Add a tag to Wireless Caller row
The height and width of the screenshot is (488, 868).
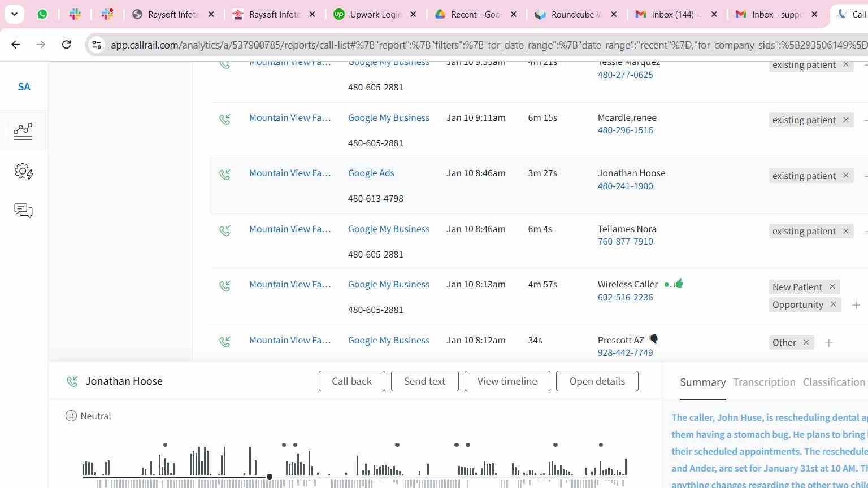coord(856,305)
